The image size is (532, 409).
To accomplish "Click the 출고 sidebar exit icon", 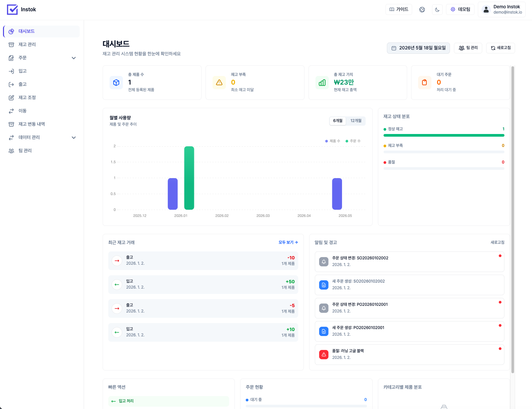I will (x=11, y=84).
